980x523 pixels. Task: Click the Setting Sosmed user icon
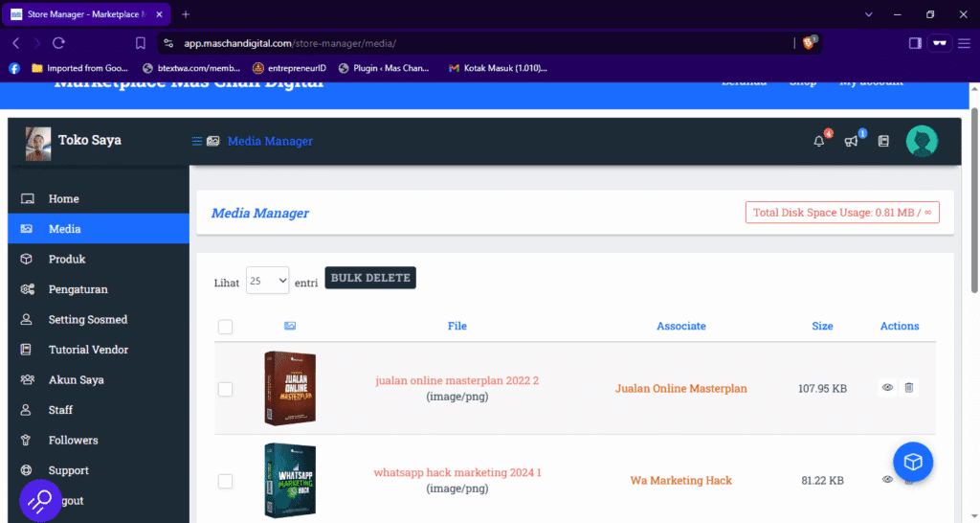(x=26, y=319)
